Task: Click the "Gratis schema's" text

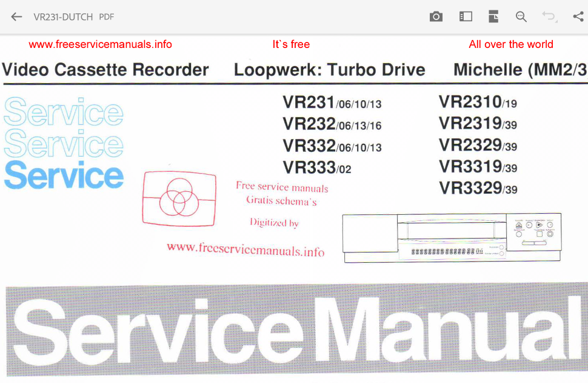Action: pos(281,200)
